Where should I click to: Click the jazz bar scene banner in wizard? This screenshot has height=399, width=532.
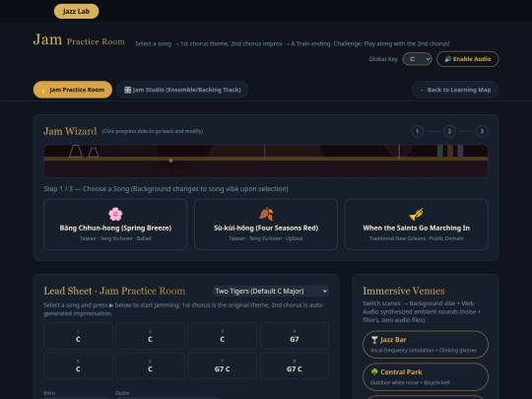click(x=266, y=162)
